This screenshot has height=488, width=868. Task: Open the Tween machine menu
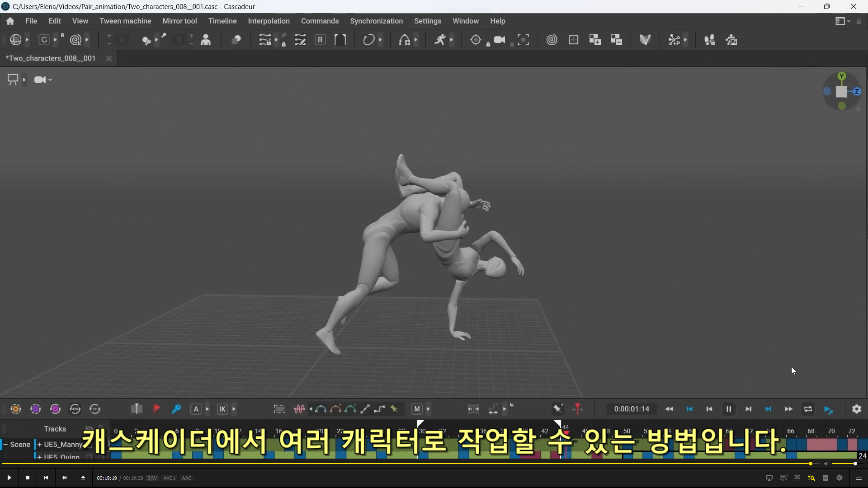pyautogui.click(x=125, y=21)
